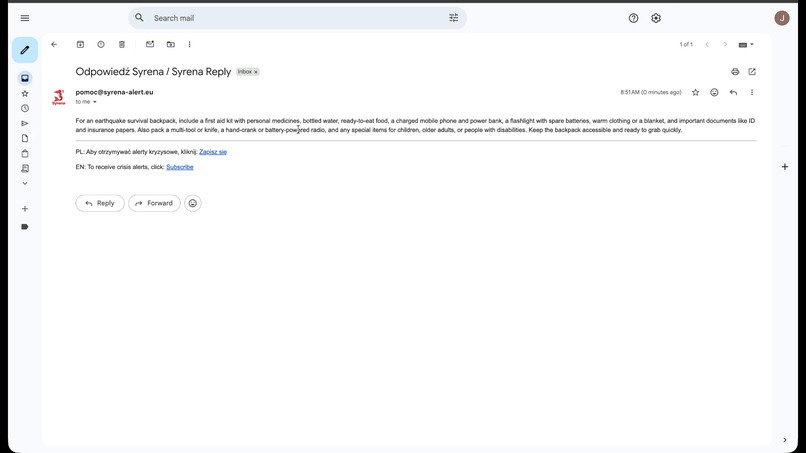Screen dimensions: 806x453
Task: Follow the Subscribe link
Action: point(180,167)
